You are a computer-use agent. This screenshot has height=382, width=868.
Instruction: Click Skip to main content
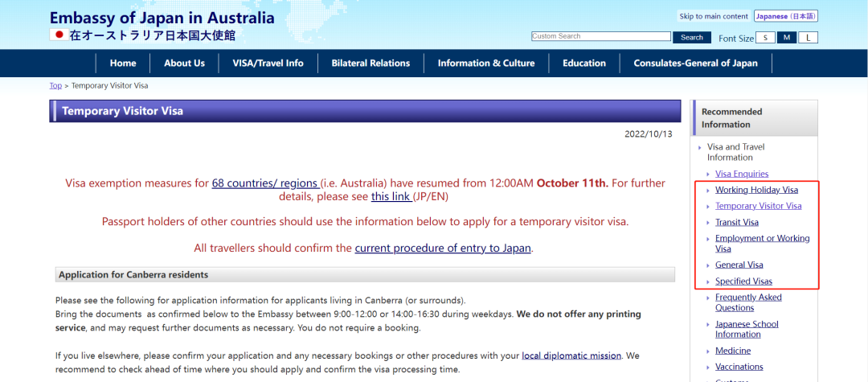tap(714, 17)
